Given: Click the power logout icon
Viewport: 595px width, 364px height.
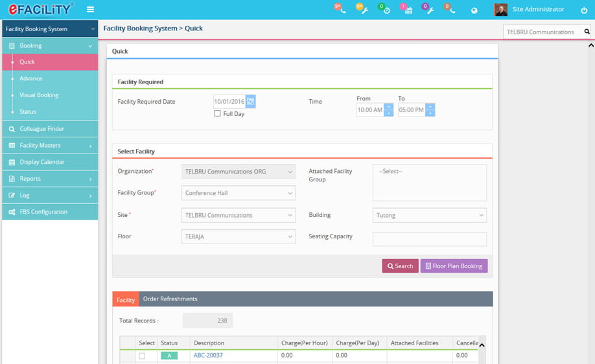Looking at the screenshot, I should 584,10.
